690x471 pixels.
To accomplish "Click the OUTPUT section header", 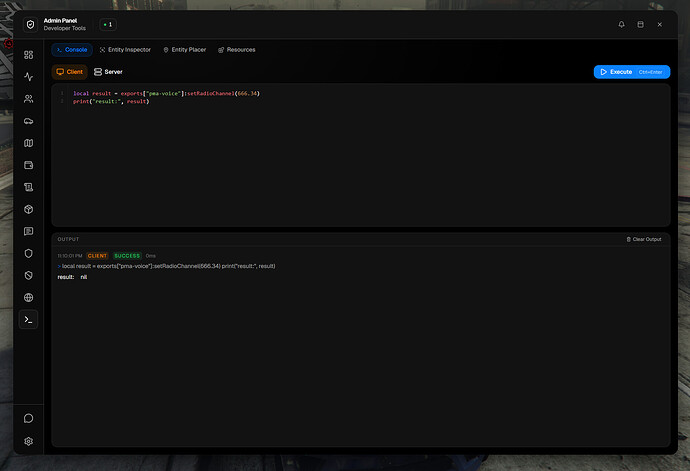I will click(x=68, y=239).
